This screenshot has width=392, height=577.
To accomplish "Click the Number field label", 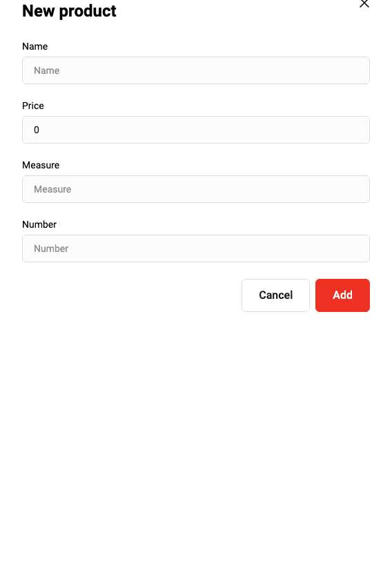I will (39, 224).
